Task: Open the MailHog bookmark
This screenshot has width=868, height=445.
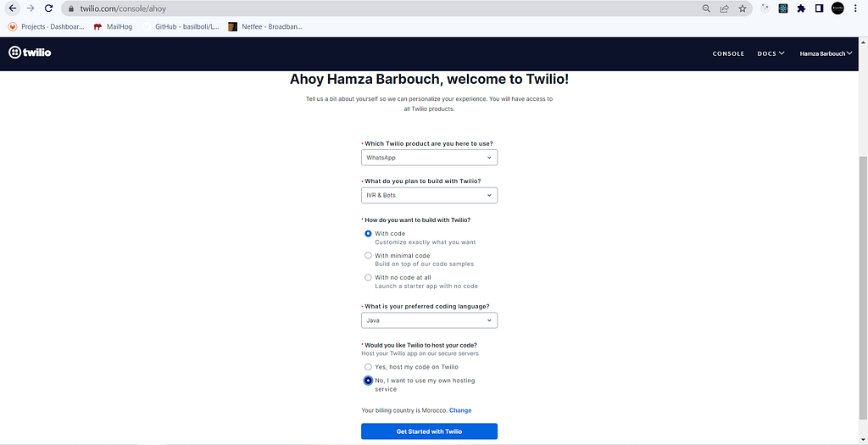Action: 113,26
